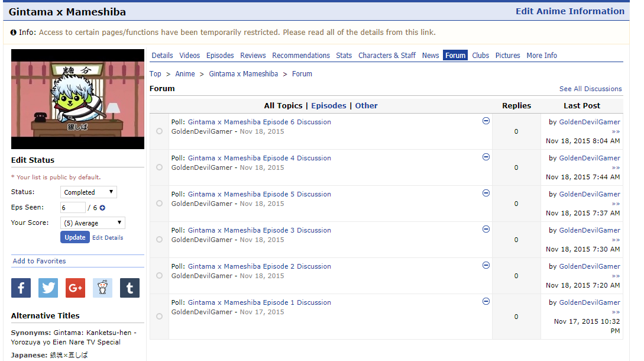Click Add to Favorites link
Screen dimensions: 644x361
coord(39,261)
